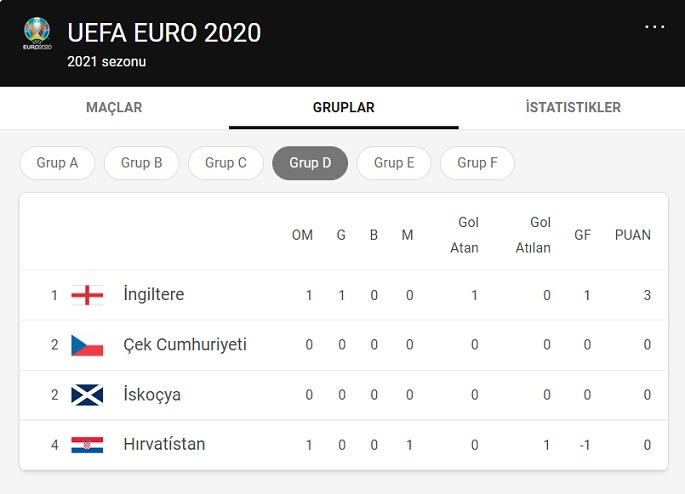685x494 pixels.
Task: Switch to the MAÇLAR tab
Action: [x=114, y=108]
